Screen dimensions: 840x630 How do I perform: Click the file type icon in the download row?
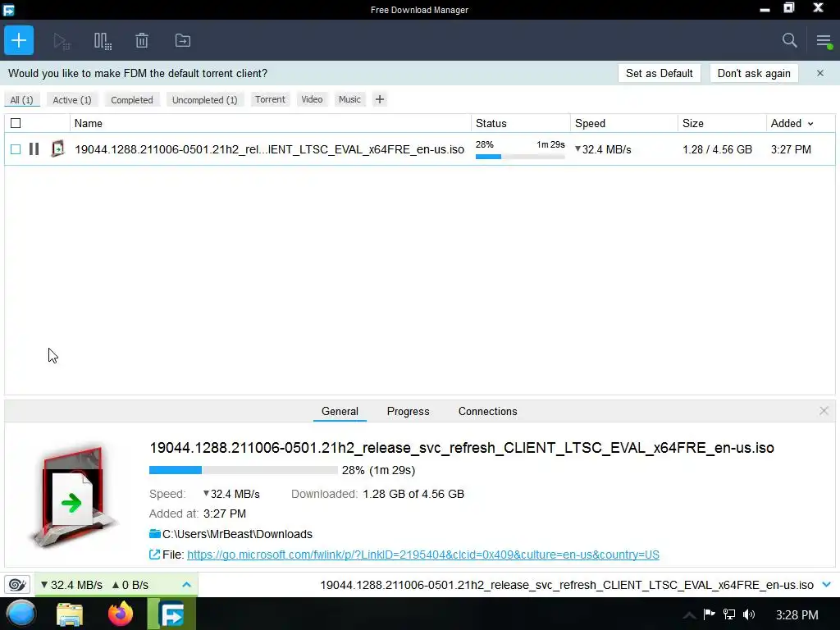pos(57,148)
